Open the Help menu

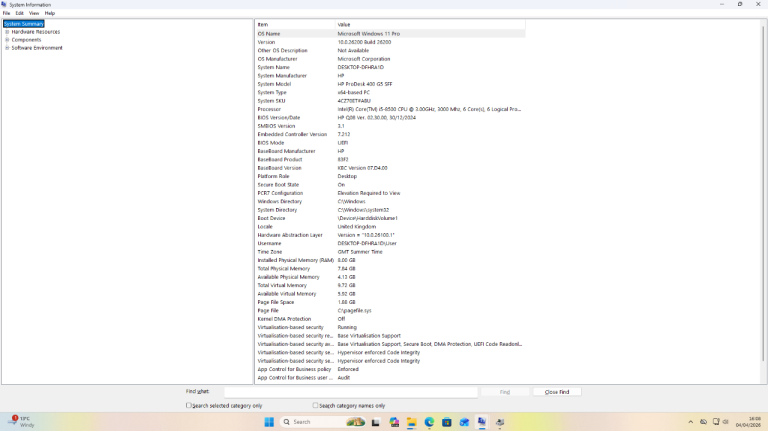click(x=50, y=13)
